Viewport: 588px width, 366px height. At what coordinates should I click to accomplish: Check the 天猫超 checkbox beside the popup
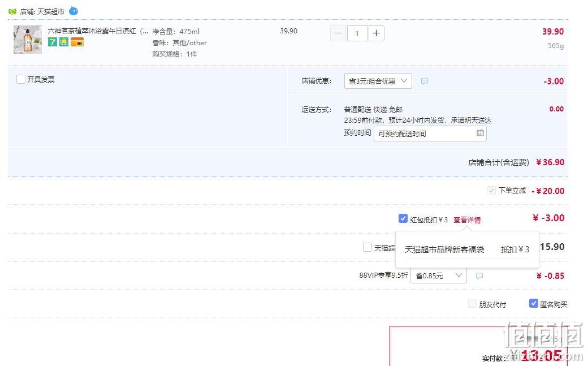pos(367,247)
